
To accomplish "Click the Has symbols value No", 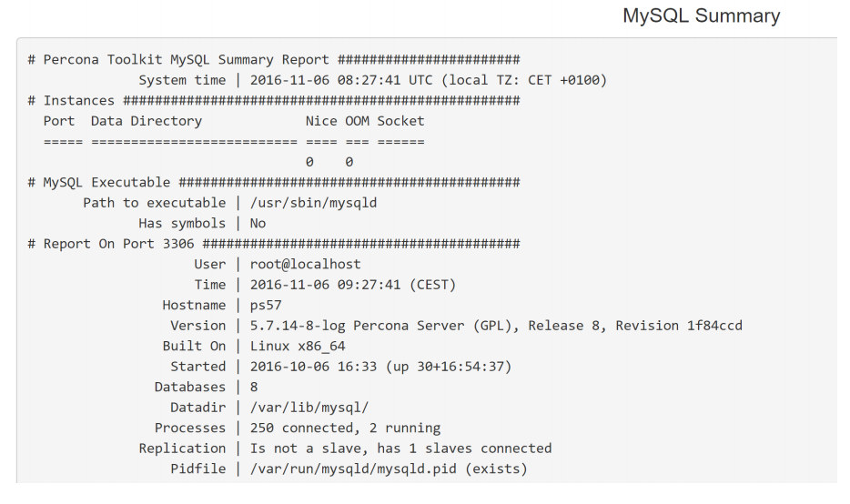I will click(x=258, y=223).
